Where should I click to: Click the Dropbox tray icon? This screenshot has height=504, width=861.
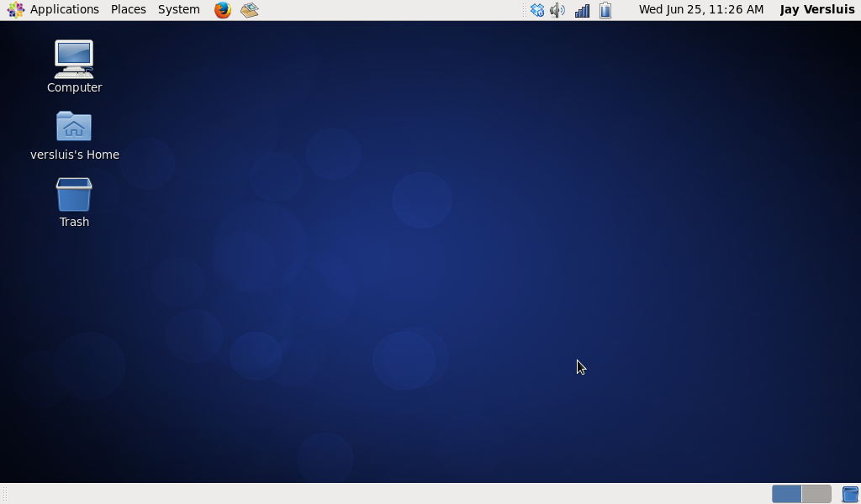[x=537, y=10]
